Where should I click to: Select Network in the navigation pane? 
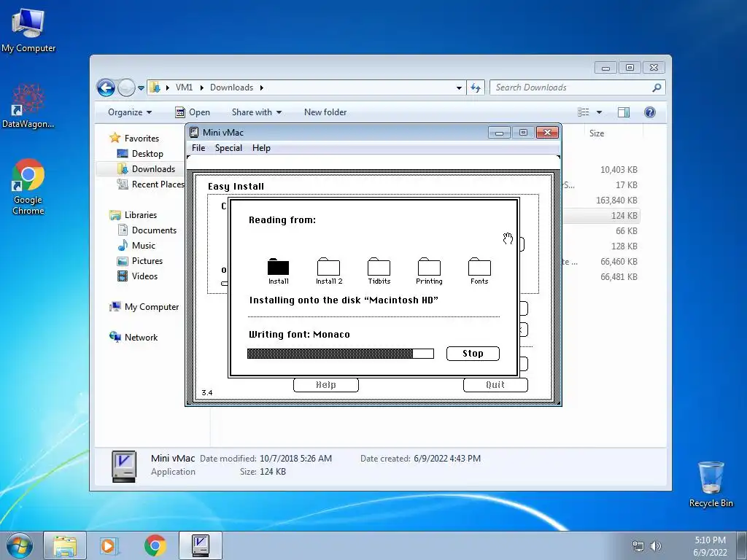pos(133,337)
